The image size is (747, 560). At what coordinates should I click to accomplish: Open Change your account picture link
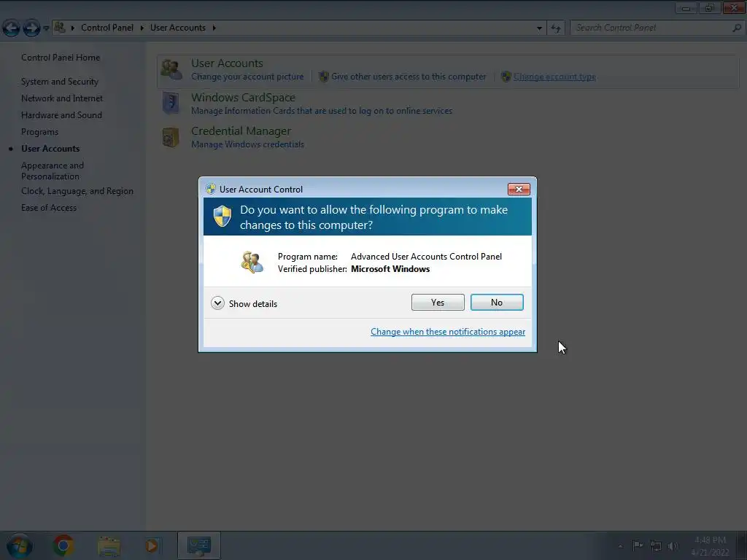[247, 77]
